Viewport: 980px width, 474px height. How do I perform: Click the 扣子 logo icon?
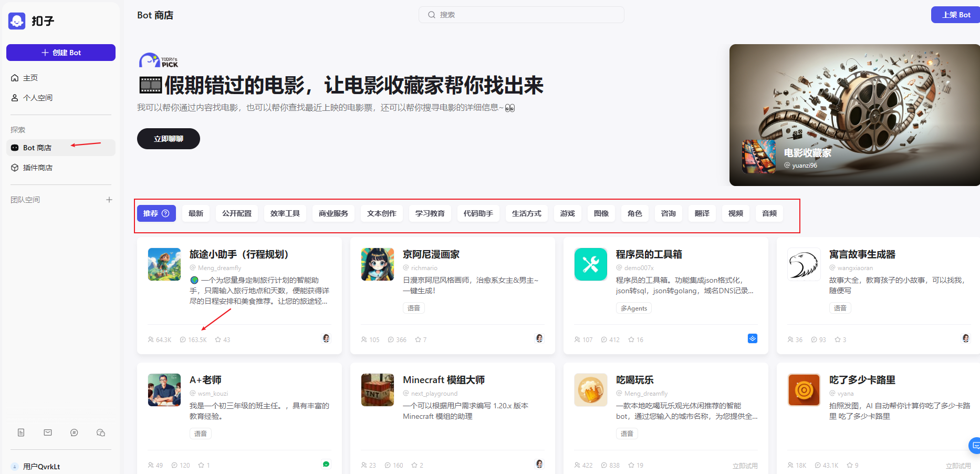click(17, 21)
